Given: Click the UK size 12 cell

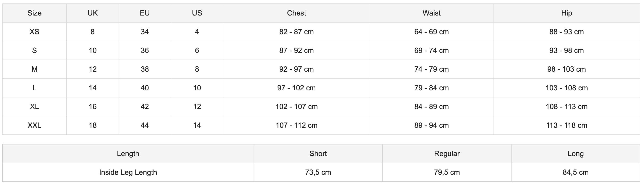Looking at the screenshot, I should pyautogui.click(x=93, y=69).
